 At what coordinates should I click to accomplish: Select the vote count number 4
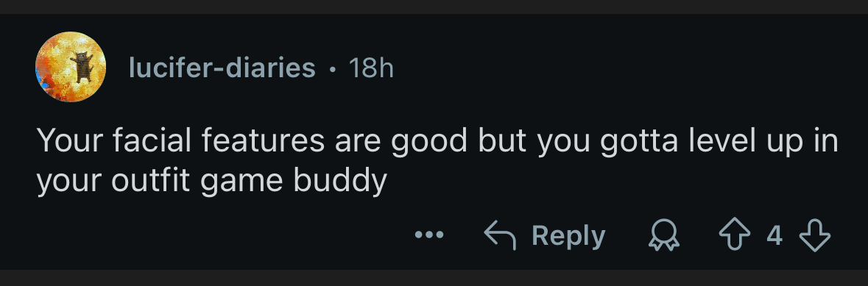point(775,236)
